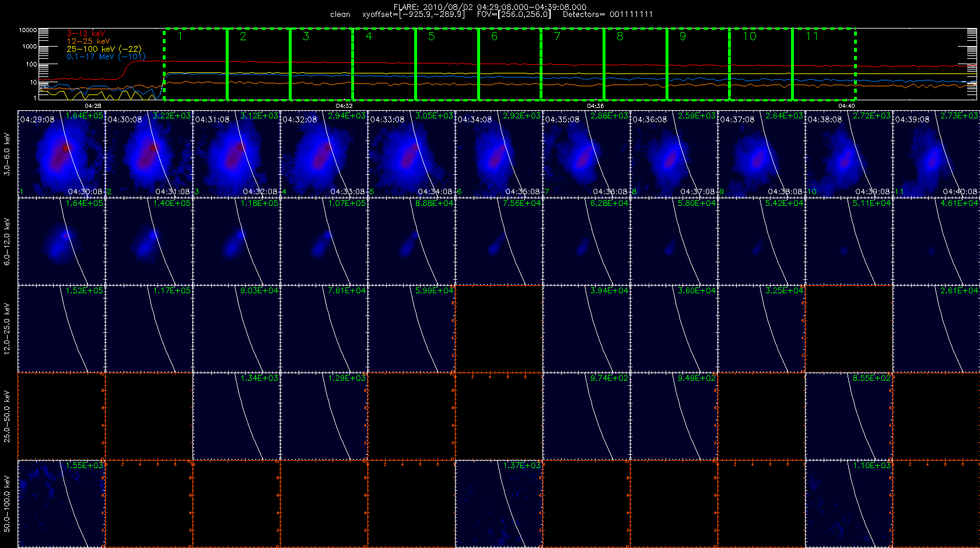Open the 12-25 keV image labeled 1.52E+05

(62, 329)
